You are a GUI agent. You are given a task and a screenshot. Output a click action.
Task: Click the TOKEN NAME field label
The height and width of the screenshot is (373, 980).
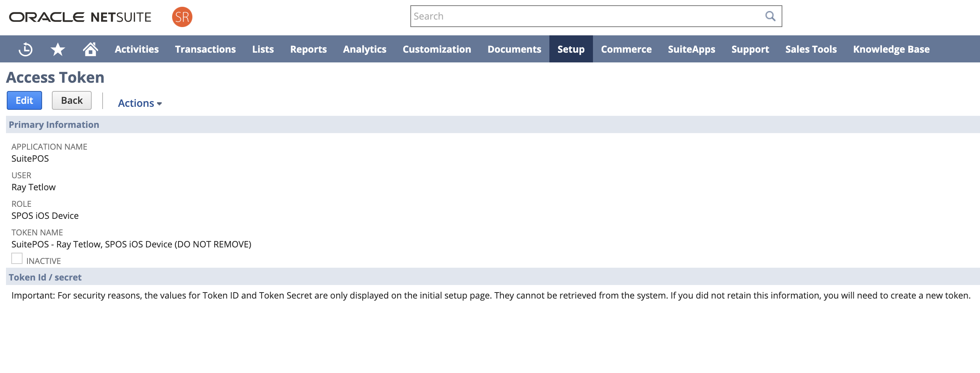37,232
